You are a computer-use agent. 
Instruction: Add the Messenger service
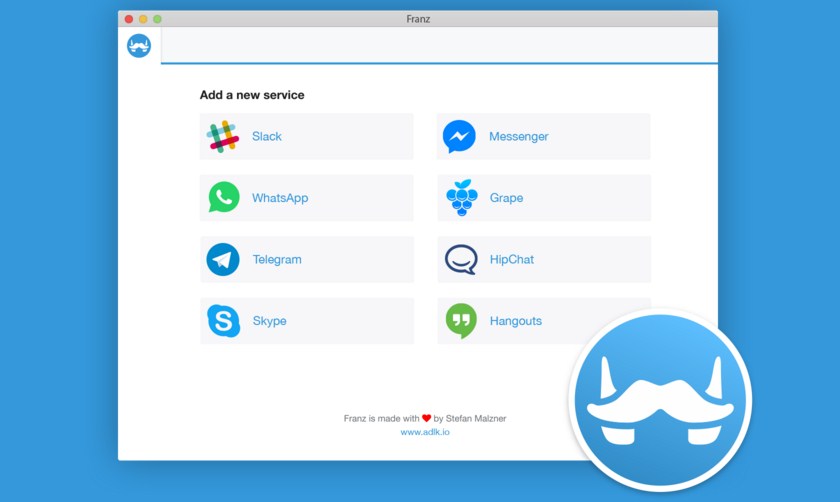click(543, 136)
